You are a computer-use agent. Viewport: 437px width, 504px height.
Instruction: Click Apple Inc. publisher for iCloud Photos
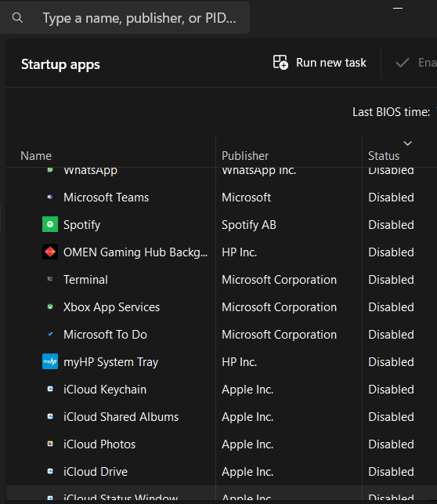(247, 445)
